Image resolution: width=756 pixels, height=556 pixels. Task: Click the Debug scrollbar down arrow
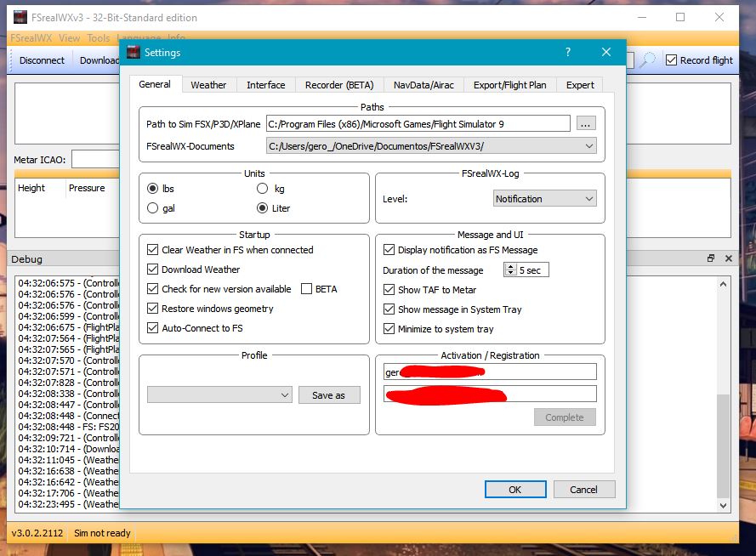pyautogui.click(x=723, y=505)
